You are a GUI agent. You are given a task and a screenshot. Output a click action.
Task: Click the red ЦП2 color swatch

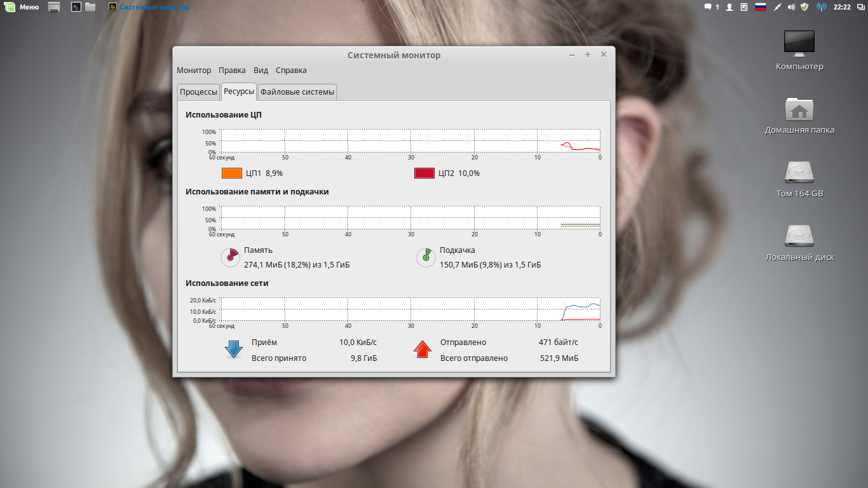[x=424, y=173]
